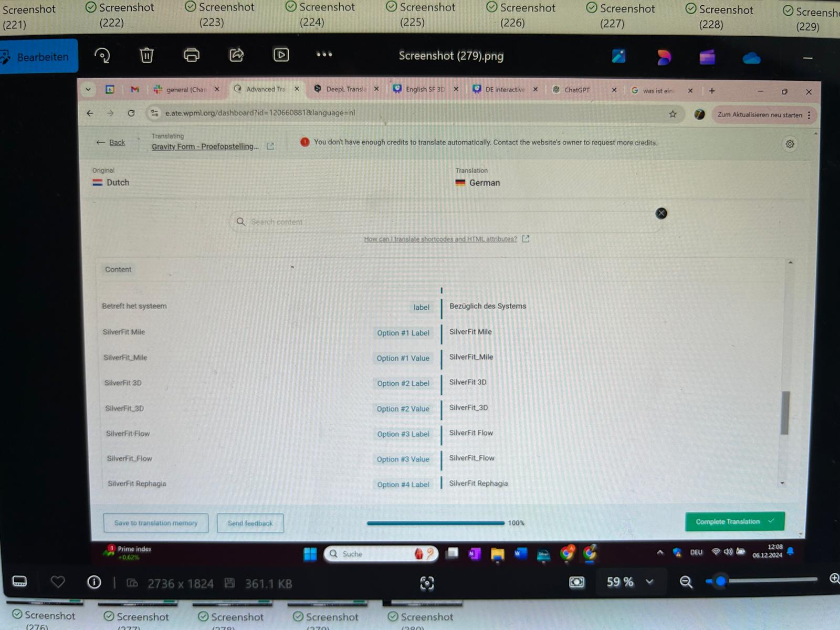
Task: Click the Bearbeiten edit button in Photos
Action: pyautogui.click(x=38, y=56)
